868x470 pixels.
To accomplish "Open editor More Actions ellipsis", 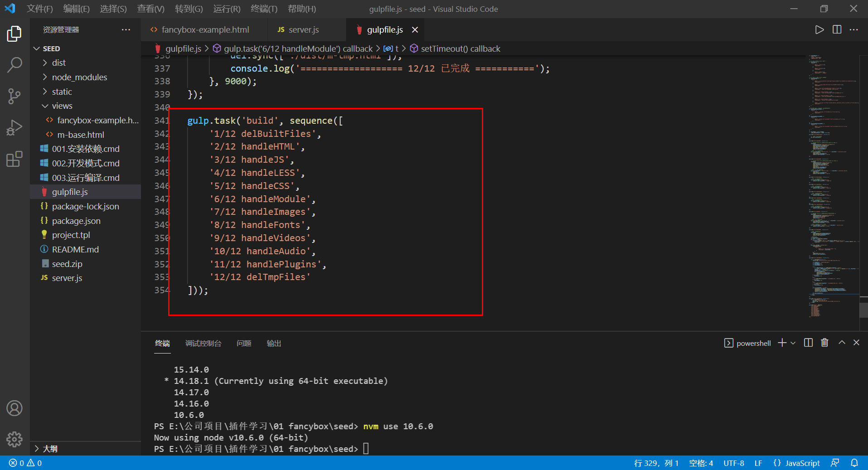I will [854, 30].
